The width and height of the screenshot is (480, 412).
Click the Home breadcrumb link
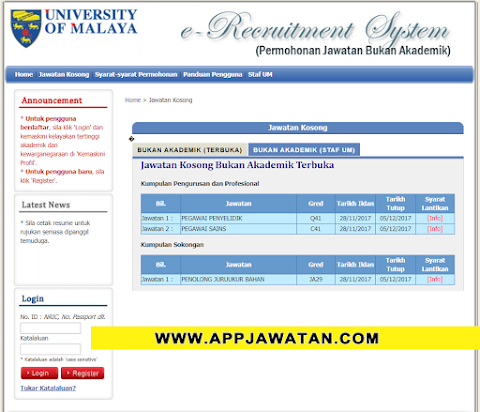tap(133, 100)
